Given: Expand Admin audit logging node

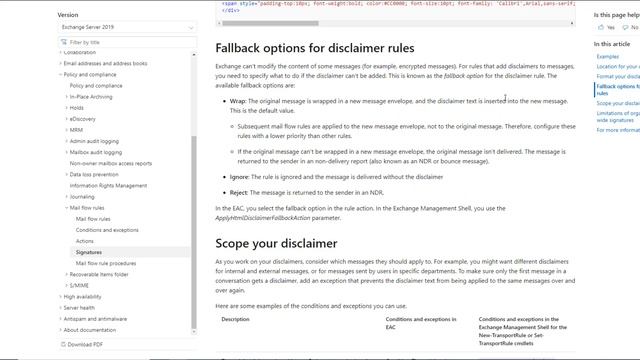Looking at the screenshot, I should [67, 141].
